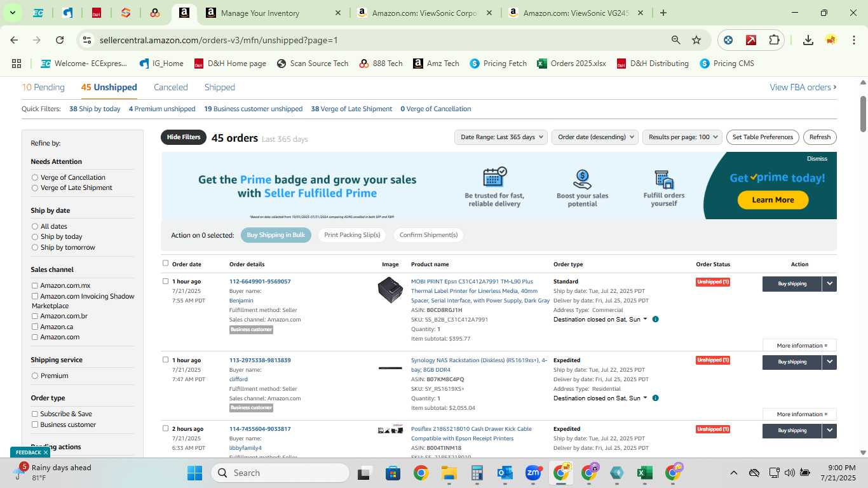Image resolution: width=868 pixels, height=488 pixels.
Task: Open Zoom from the taskbar
Action: pos(533,473)
